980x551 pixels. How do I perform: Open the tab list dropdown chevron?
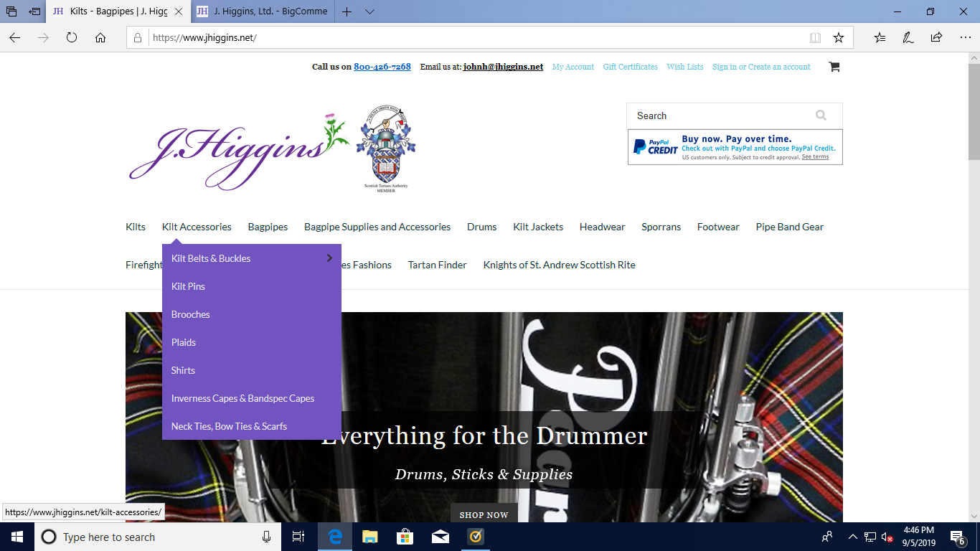[x=369, y=11]
